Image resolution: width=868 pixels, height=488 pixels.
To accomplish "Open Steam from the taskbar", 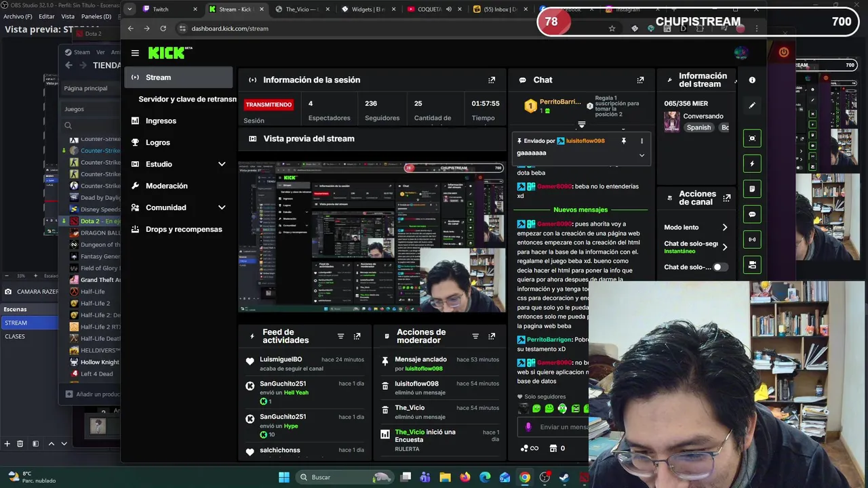I will pyautogui.click(x=564, y=477).
